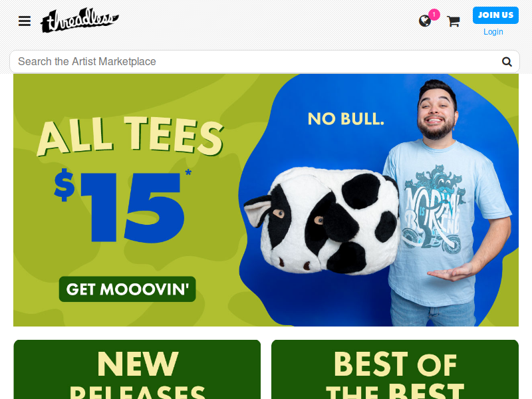Click the pink notification badge
532x399 pixels.
[434, 15]
